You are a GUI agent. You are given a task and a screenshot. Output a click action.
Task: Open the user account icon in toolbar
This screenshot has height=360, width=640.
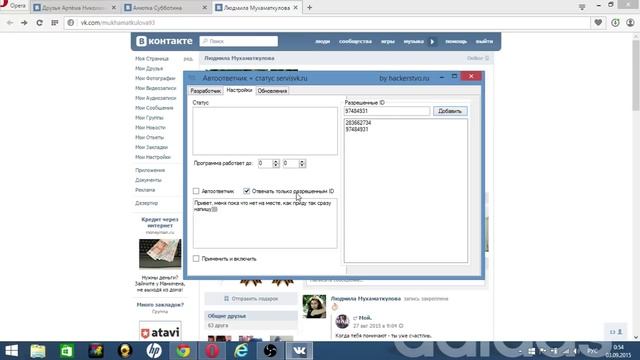pos(630,23)
